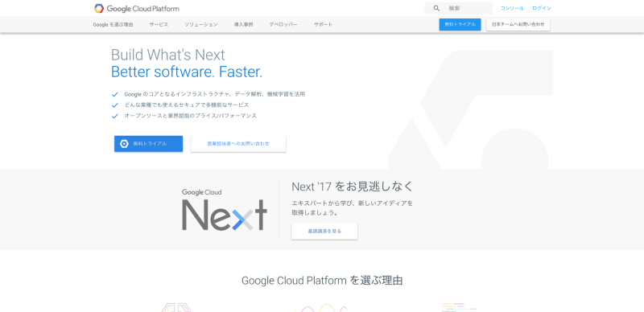The height and width of the screenshot is (312, 644).
Task: Click the header 無料トライアル blue button
Action: coord(460,25)
